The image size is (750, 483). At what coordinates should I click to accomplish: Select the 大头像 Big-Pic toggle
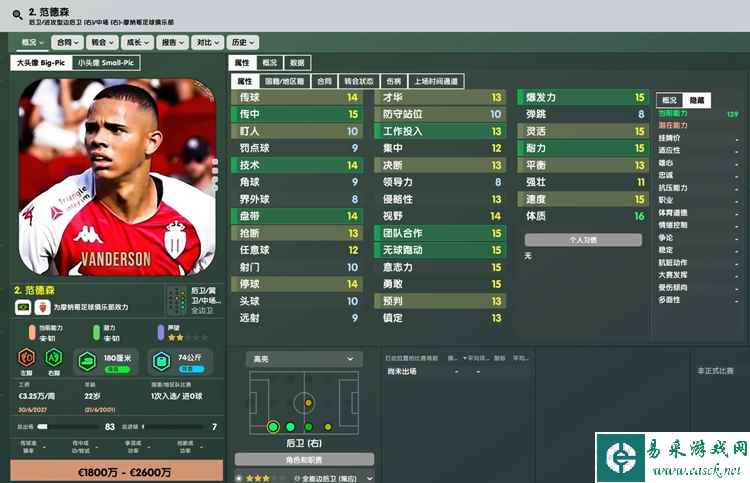(x=41, y=63)
